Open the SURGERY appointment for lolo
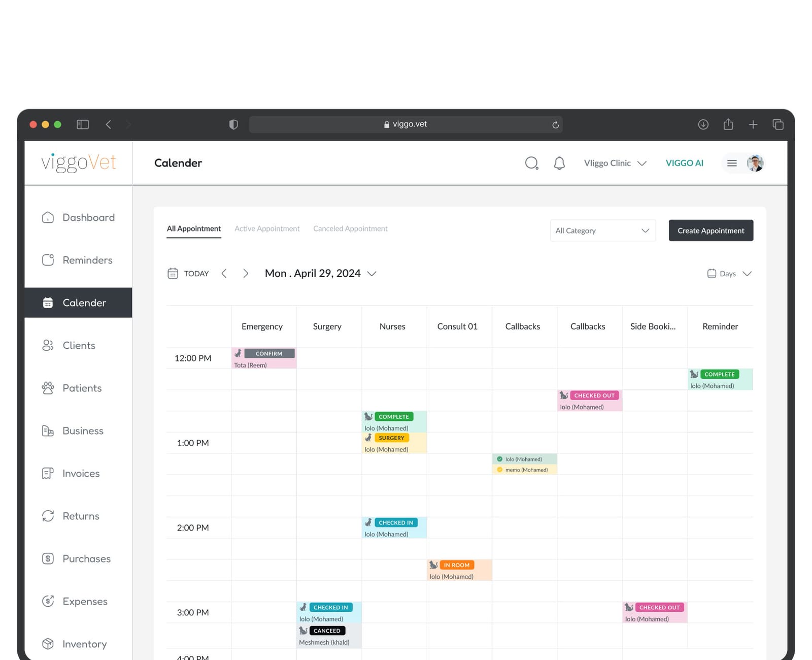 (394, 443)
